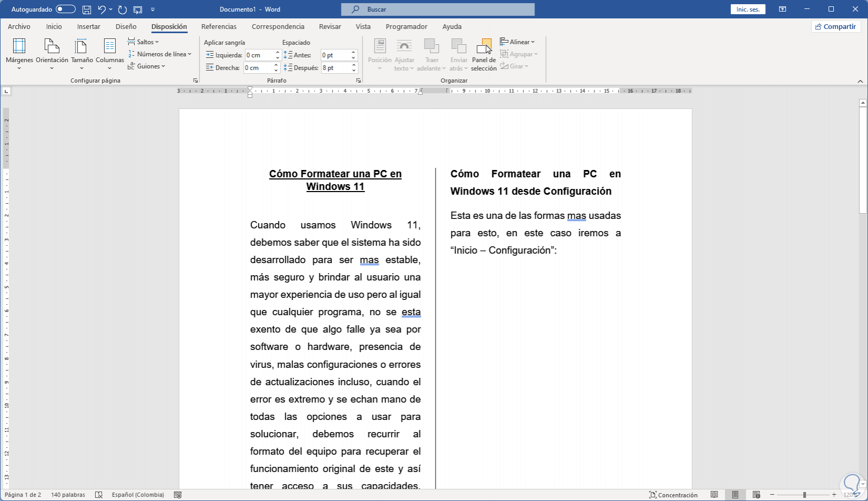The width and height of the screenshot is (868, 501).
Task: Switch to the Correspondencia tab
Action: coord(278,26)
